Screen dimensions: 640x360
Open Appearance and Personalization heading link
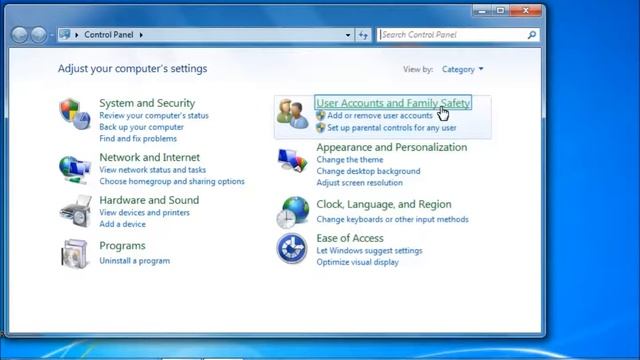[391, 147]
